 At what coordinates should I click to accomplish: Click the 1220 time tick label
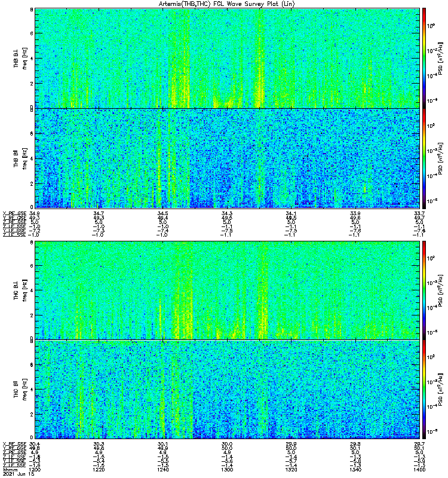tap(99, 470)
